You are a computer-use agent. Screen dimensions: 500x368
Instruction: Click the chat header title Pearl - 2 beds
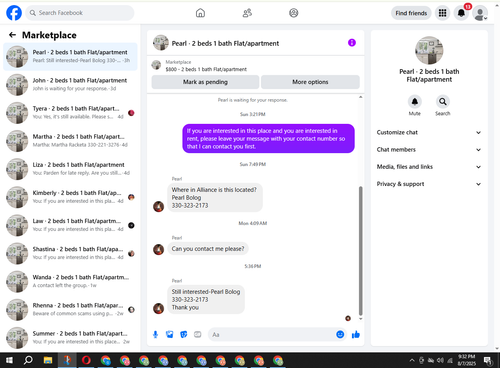tap(225, 43)
